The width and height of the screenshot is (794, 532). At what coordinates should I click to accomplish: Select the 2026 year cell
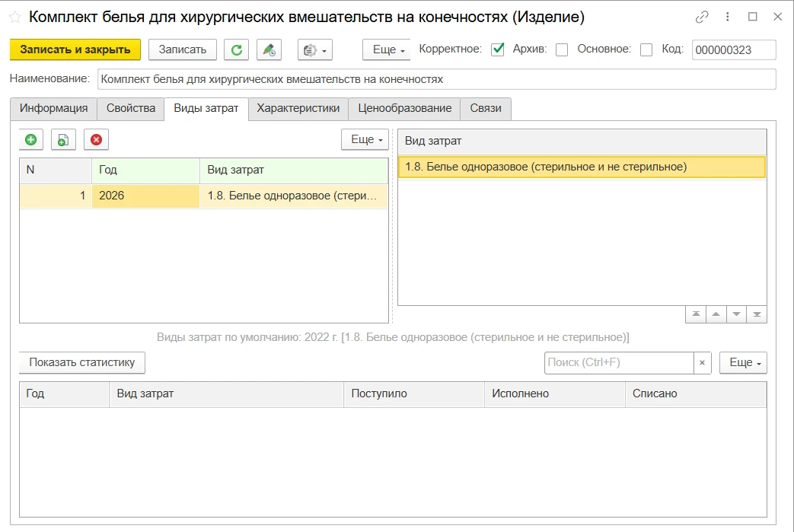(x=146, y=196)
